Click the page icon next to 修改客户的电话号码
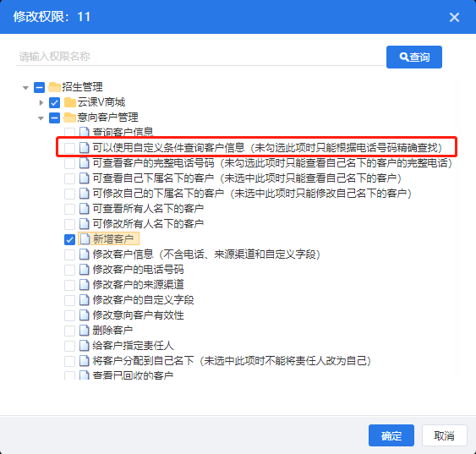 click(x=84, y=270)
